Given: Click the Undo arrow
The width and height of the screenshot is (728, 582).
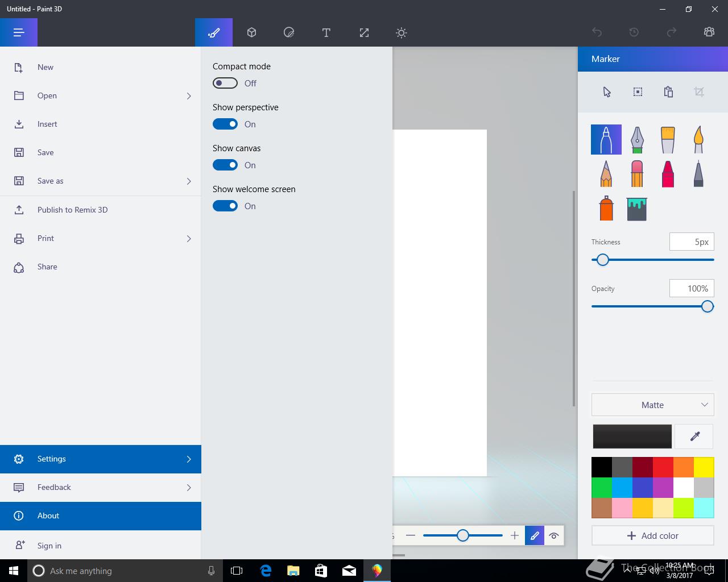Looking at the screenshot, I should [x=597, y=32].
